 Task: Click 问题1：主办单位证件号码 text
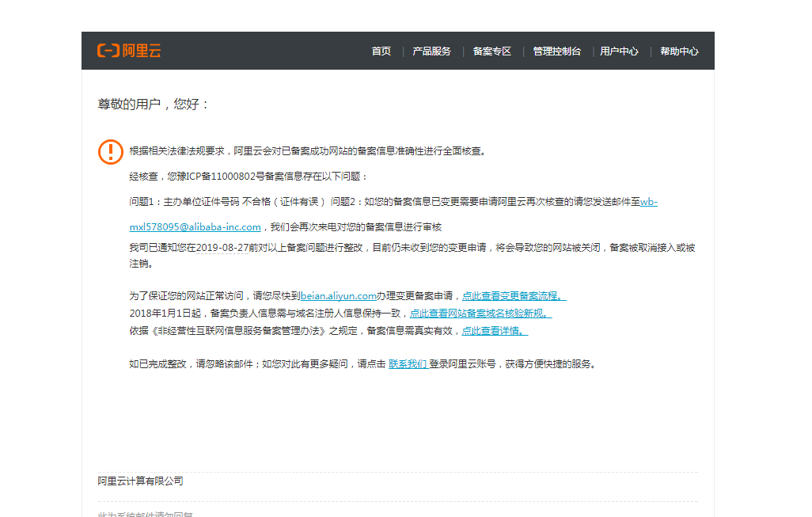[184, 202]
